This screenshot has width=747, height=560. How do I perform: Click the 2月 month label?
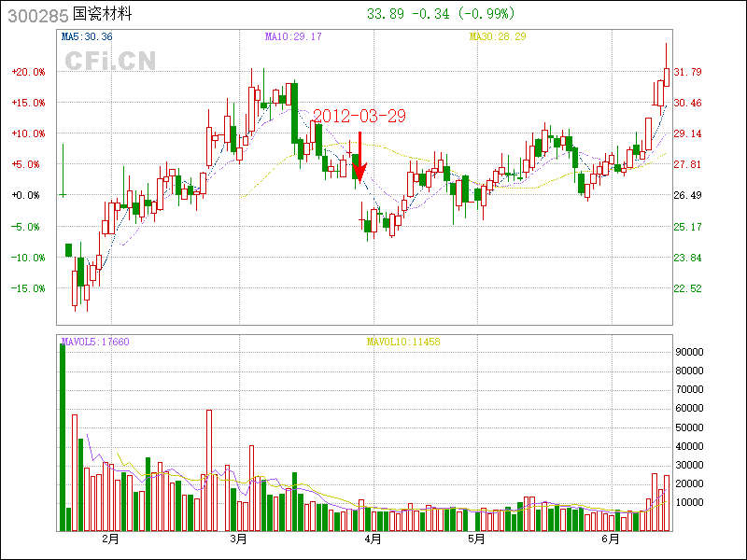click(x=110, y=539)
